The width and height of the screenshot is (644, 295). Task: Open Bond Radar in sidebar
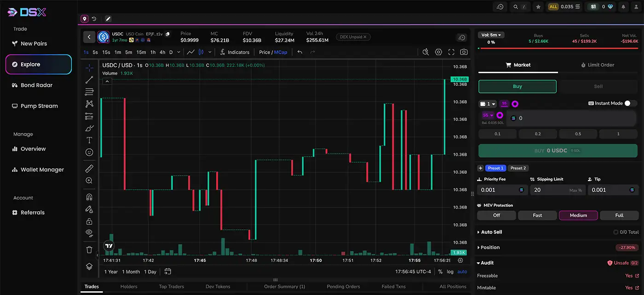click(x=36, y=85)
